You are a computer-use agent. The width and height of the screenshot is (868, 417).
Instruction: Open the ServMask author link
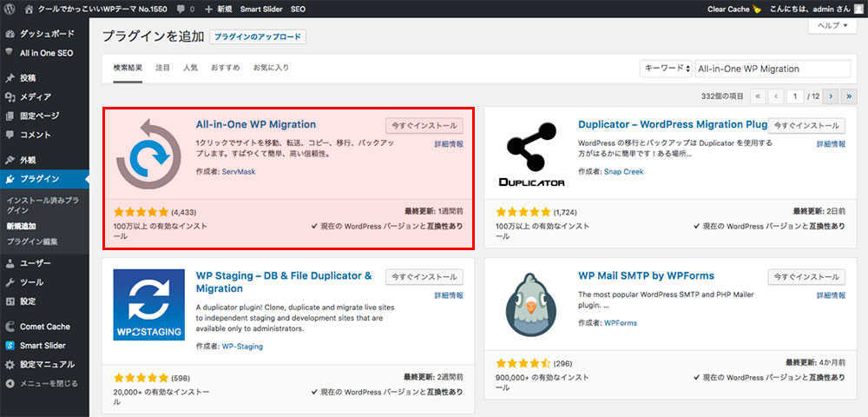click(x=239, y=172)
